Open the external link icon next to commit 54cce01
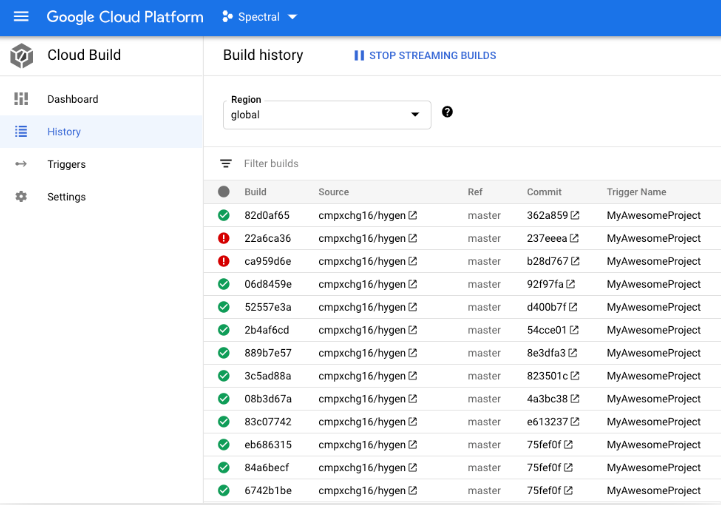This screenshot has height=505, width=721. click(574, 330)
